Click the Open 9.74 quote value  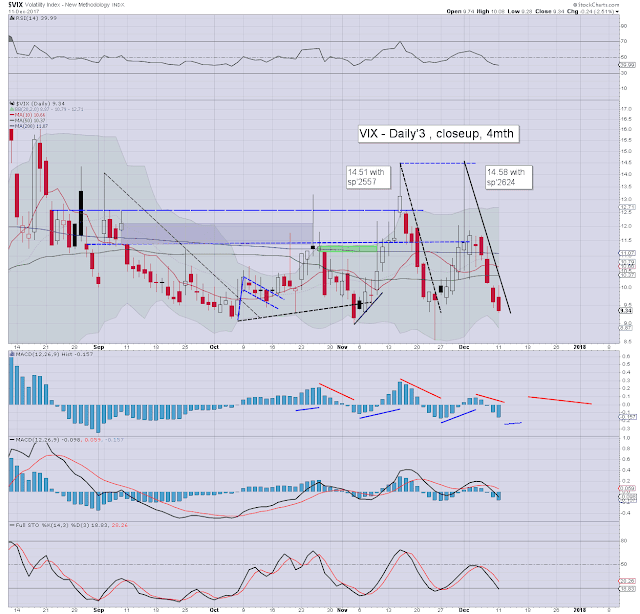pyautogui.click(x=460, y=11)
